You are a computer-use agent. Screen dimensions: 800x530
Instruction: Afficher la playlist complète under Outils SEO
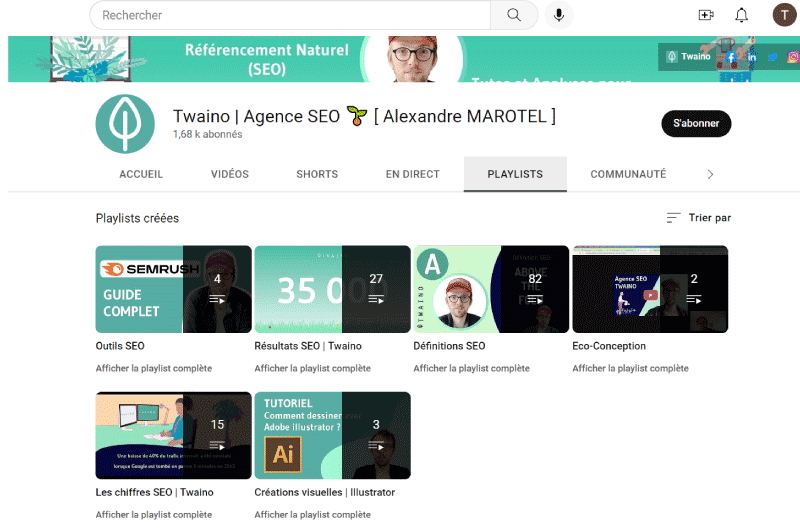click(x=154, y=368)
